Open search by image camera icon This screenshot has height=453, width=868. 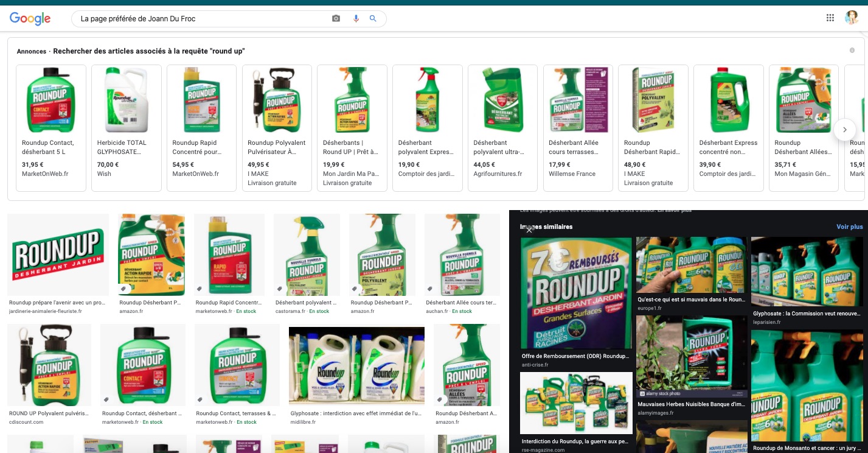pyautogui.click(x=336, y=19)
